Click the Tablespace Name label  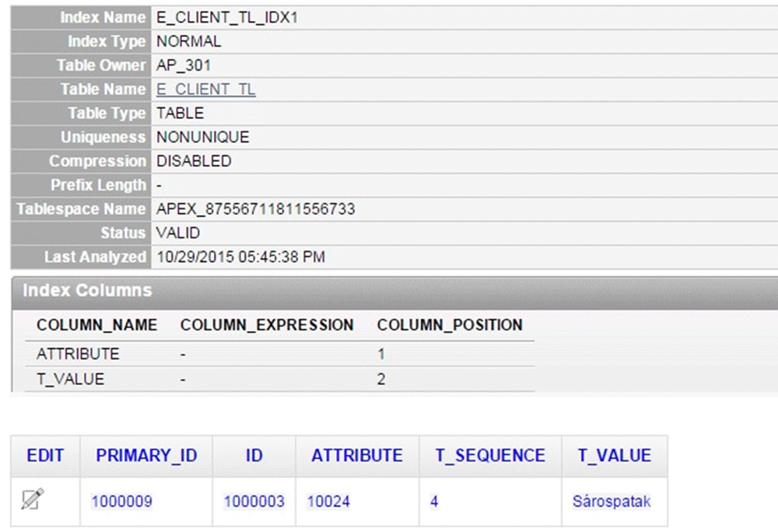[x=81, y=208]
